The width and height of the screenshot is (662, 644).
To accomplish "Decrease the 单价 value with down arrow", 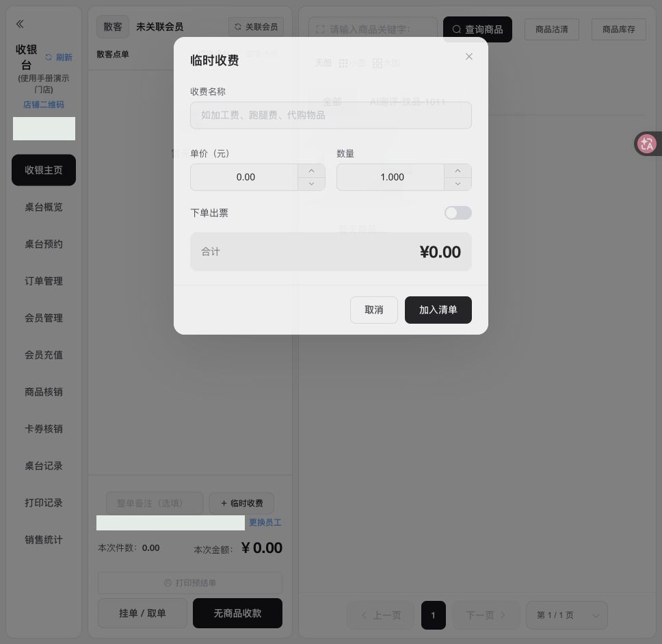I will (312, 184).
